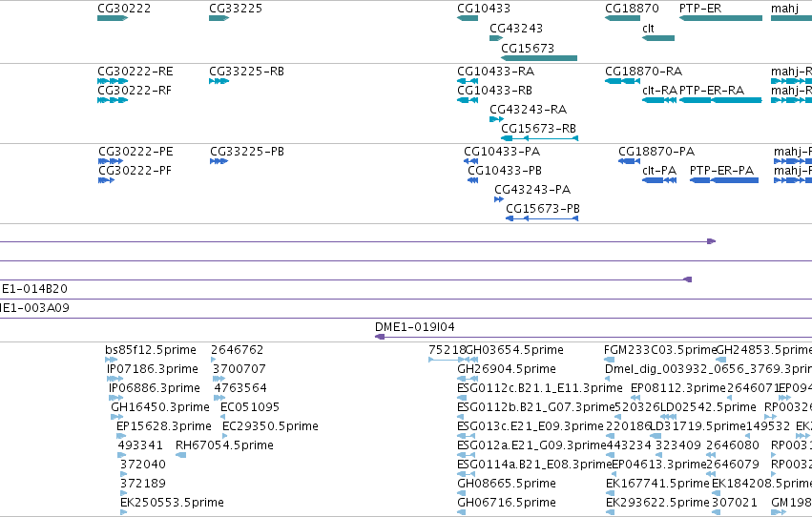
Task: Click the DME1-019I04 clone label
Action: coord(415,327)
